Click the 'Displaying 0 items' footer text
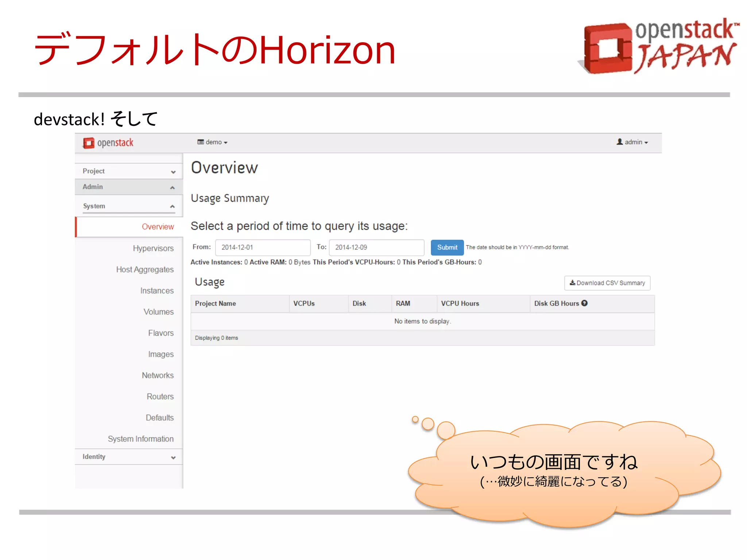Viewport: 747px width, 560px height. 216,338
